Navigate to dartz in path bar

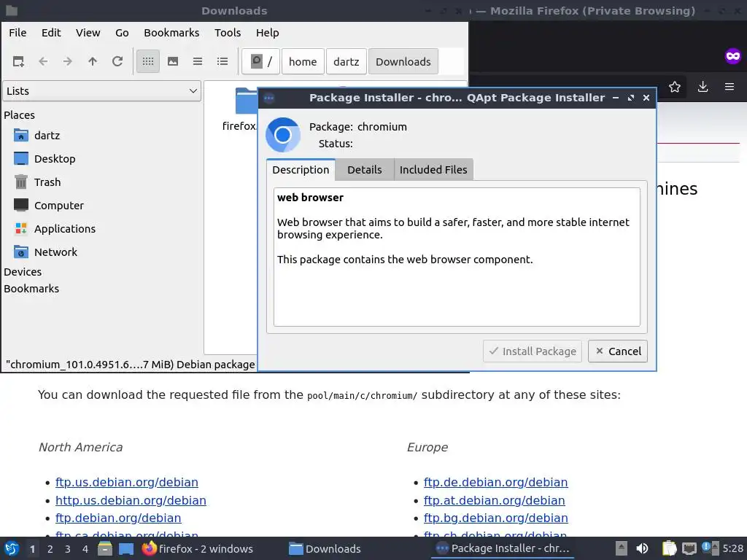347,61
